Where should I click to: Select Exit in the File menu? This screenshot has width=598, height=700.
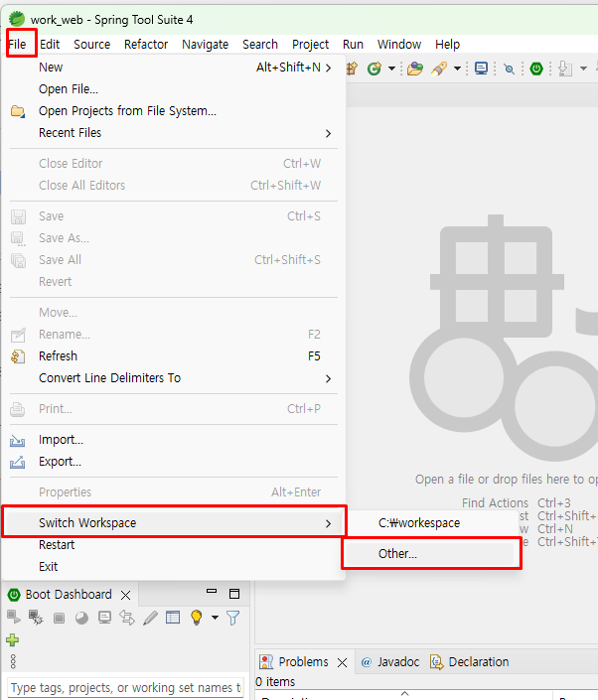tap(173, 567)
